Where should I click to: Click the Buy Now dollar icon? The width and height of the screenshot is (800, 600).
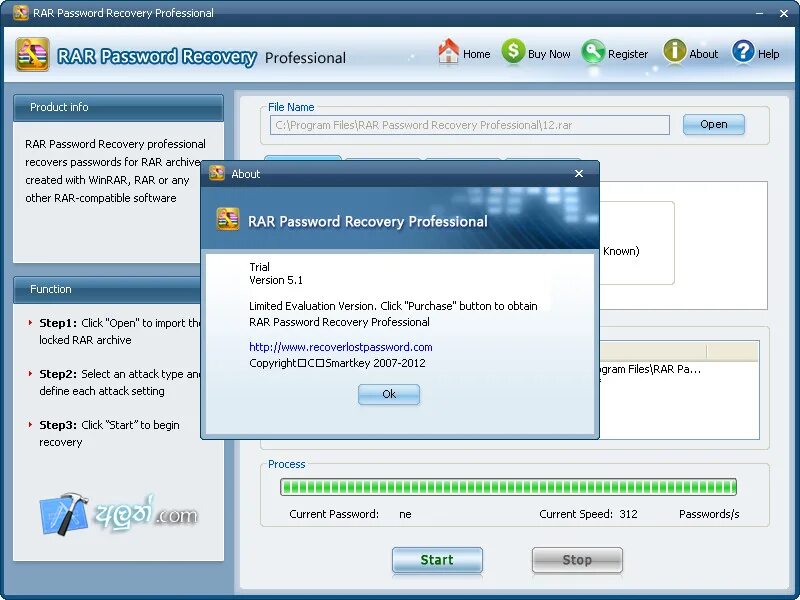coord(513,52)
